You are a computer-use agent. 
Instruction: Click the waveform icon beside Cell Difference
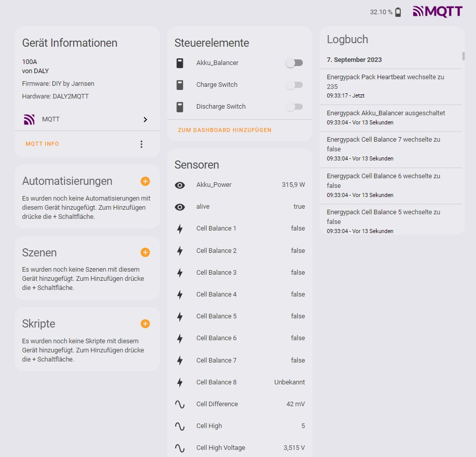(180, 404)
